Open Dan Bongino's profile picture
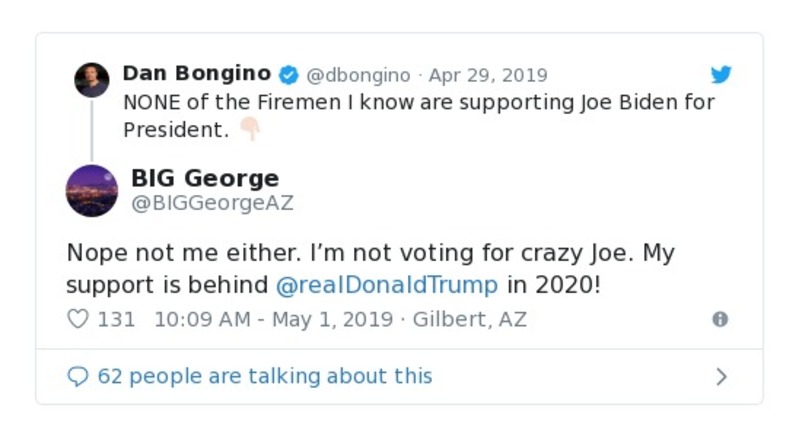The width and height of the screenshot is (799, 443). (x=92, y=80)
